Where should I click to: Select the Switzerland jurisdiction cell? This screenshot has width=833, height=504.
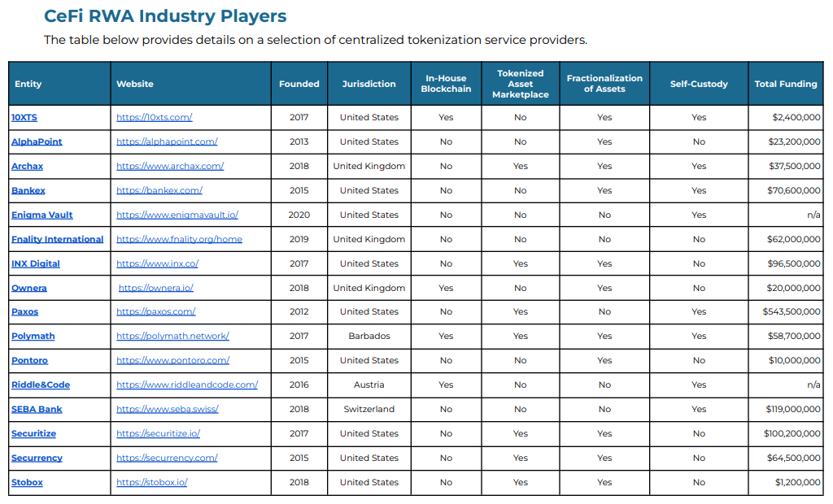tap(369, 410)
